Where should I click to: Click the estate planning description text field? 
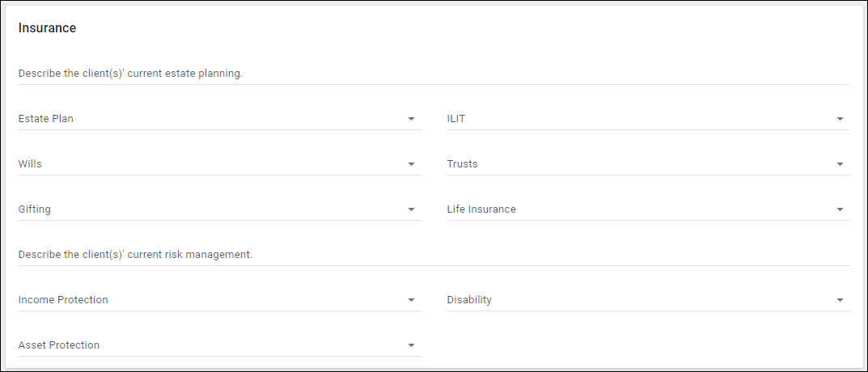click(x=434, y=74)
